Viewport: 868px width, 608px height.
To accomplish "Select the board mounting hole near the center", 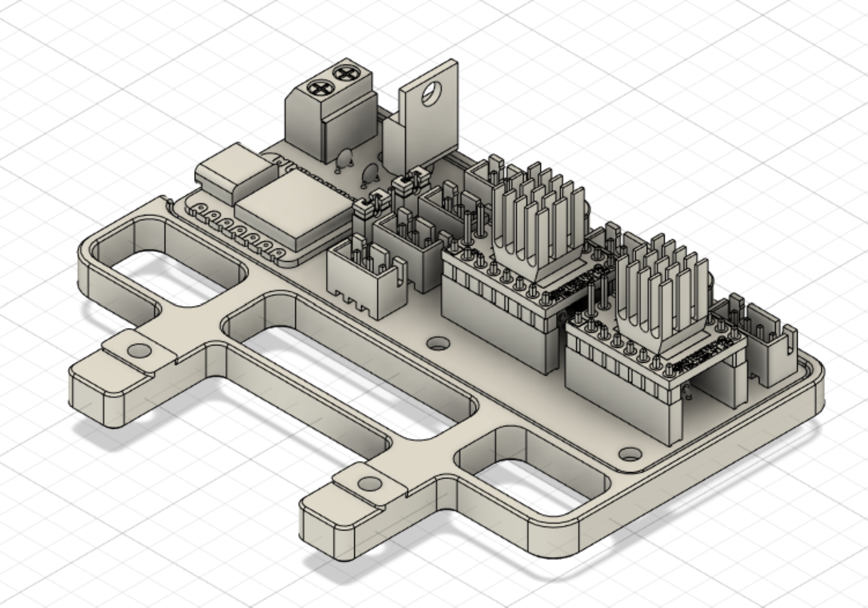I will click(437, 344).
